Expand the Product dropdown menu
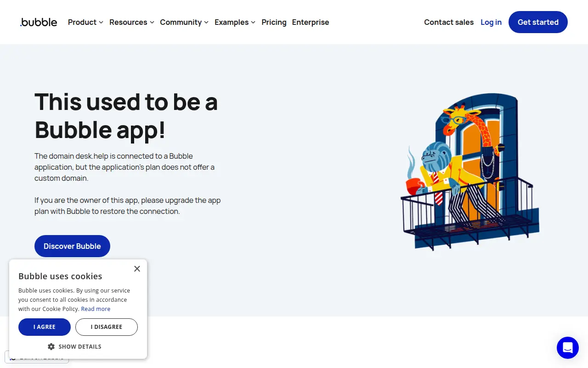This screenshot has height=368, width=588. pyautogui.click(x=85, y=22)
